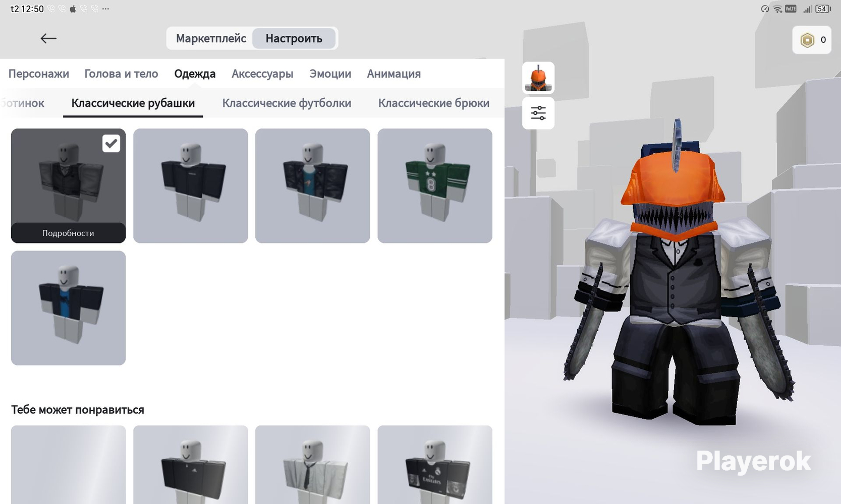
Task: Tap the 12:50 clock in status bar
Action: coord(32,9)
